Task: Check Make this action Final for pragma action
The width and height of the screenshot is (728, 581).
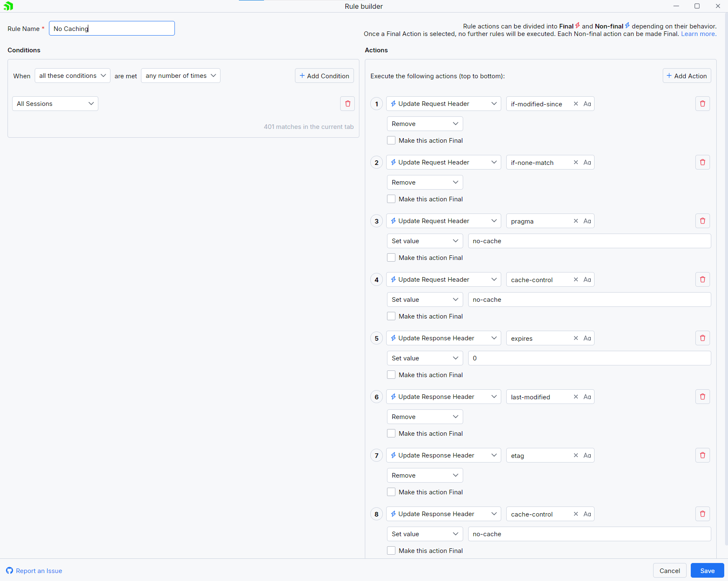Action: (x=391, y=257)
